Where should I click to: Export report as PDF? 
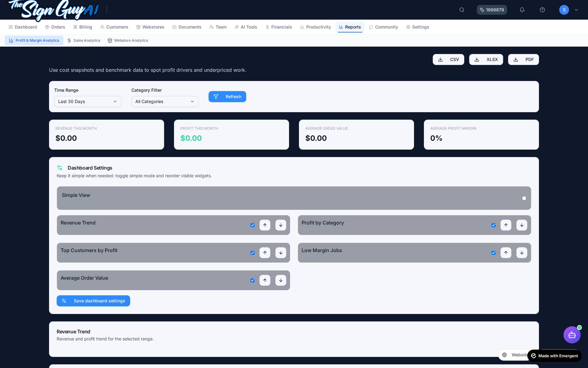(x=523, y=59)
